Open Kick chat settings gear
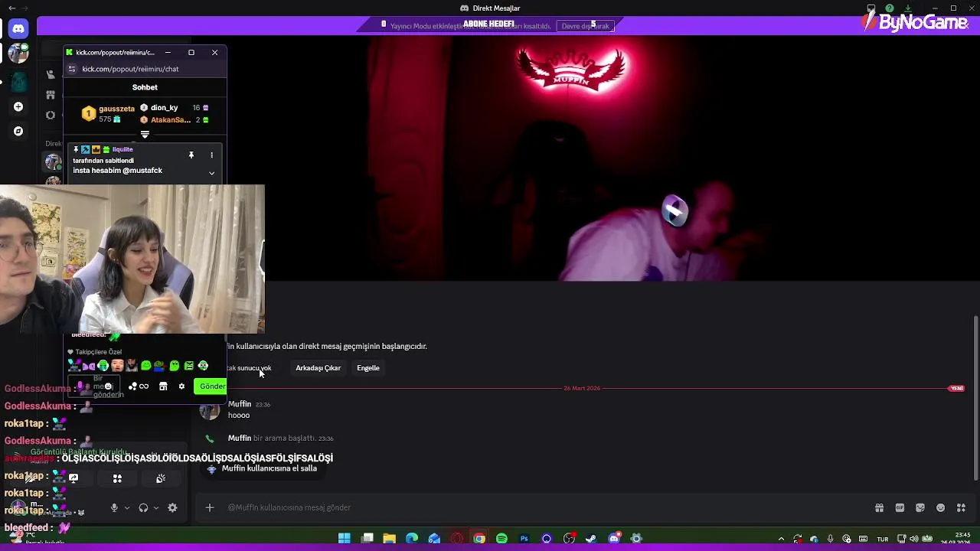980x551 pixels. (x=181, y=386)
